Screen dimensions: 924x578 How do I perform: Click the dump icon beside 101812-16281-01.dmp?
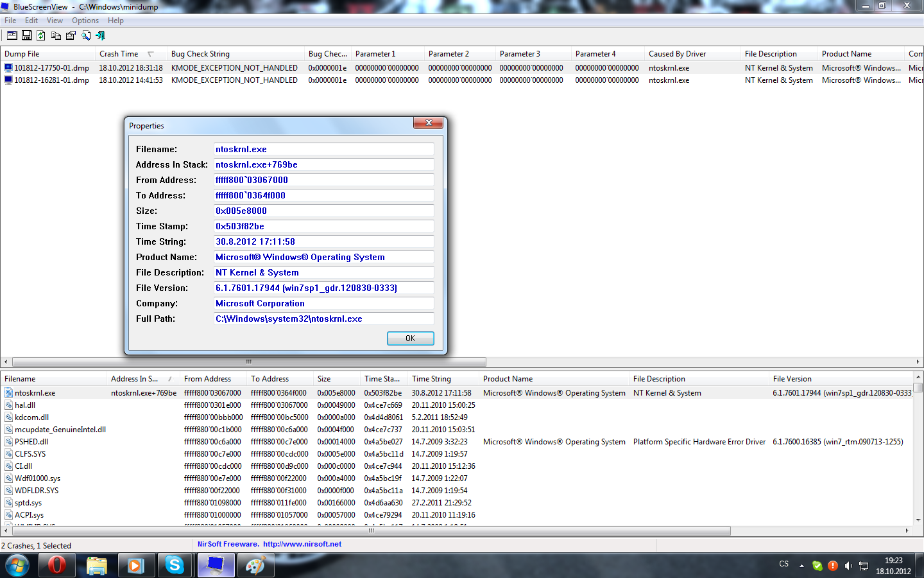[x=8, y=80]
